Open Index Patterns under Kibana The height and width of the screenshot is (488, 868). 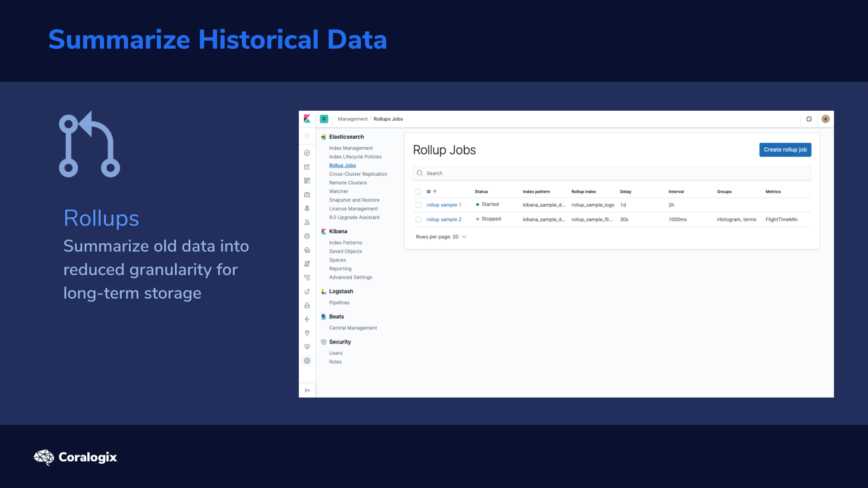(x=345, y=243)
